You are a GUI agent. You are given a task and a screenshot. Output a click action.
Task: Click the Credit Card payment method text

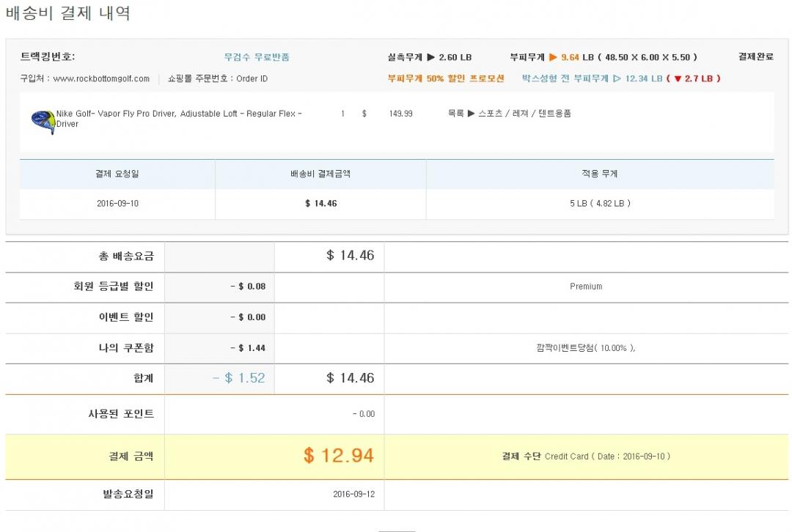point(566,456)
